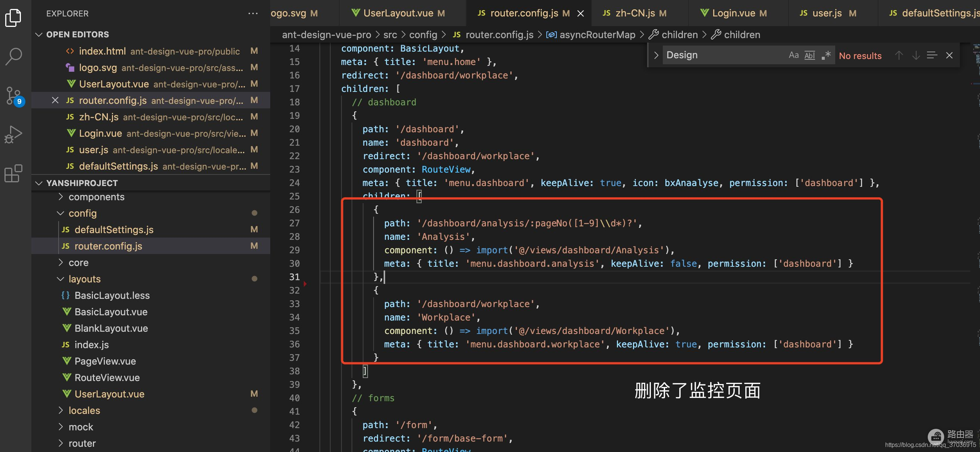Go to previous match in find widget
This screenshot has height=452, width=980.
tap(899, 56)
